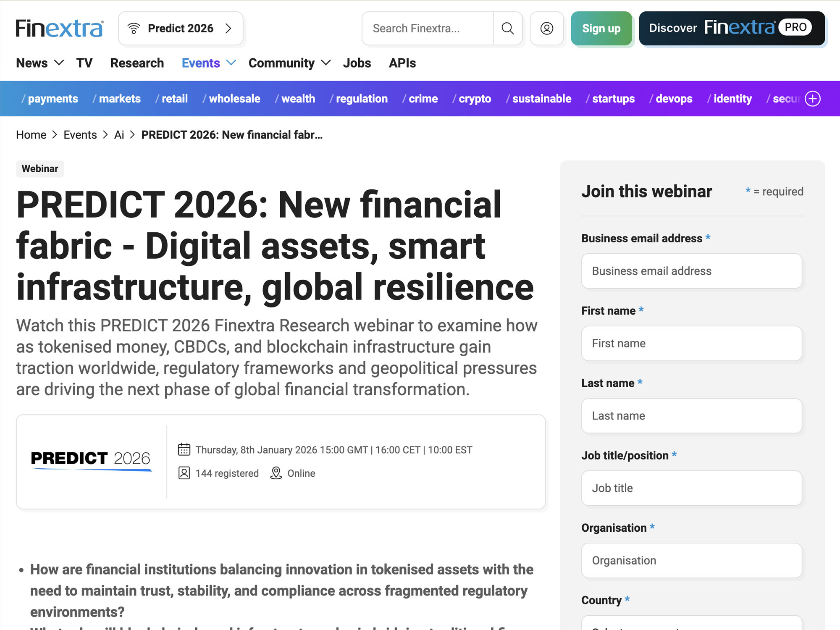Click the Sign up button
Viewport: 840px width, 630px height.
601,29
